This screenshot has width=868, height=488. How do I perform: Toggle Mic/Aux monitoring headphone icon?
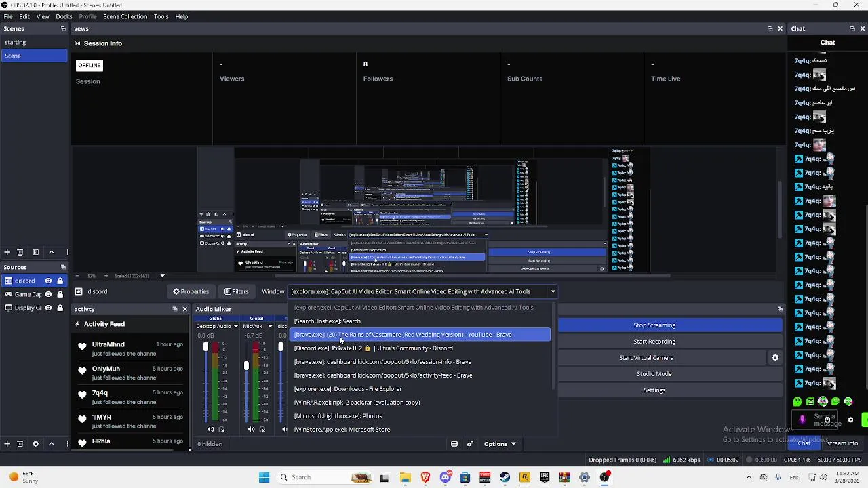click(x=262, y=429)
